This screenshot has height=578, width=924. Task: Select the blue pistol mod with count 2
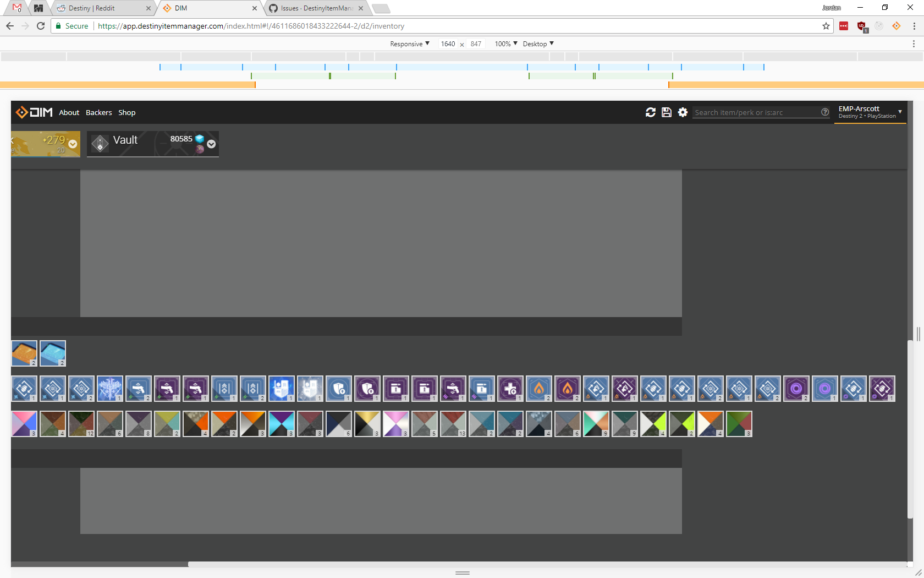[x=139, y=389]
